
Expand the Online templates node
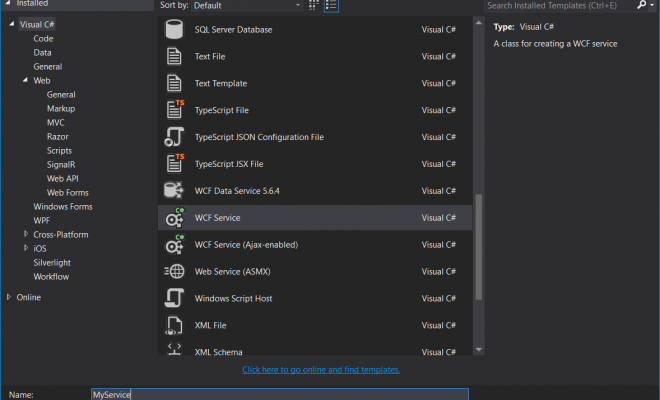(x=9, y=297)
